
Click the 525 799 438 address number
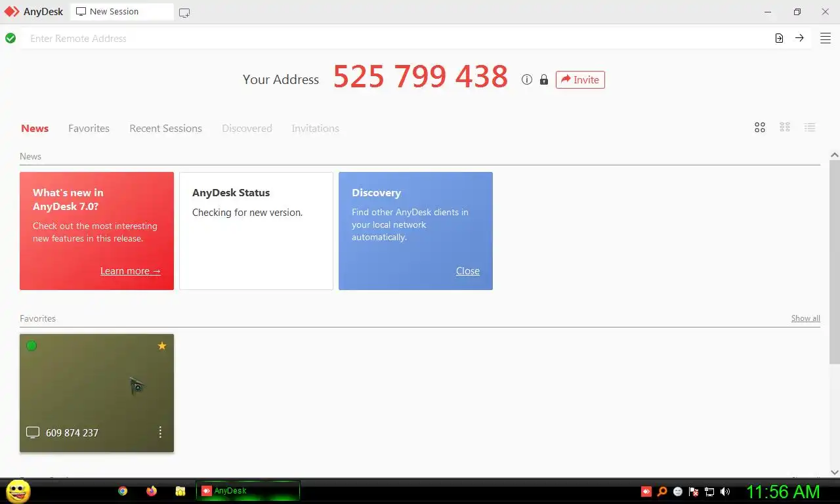421,77
